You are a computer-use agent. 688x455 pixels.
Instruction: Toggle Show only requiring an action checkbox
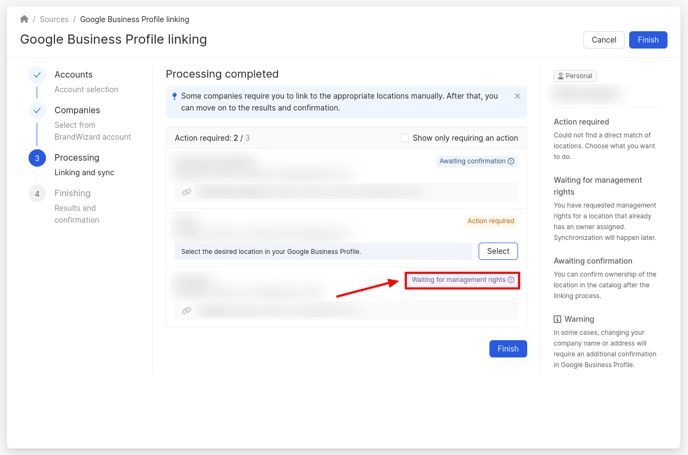pyautogui.click(x=404, y=138)
